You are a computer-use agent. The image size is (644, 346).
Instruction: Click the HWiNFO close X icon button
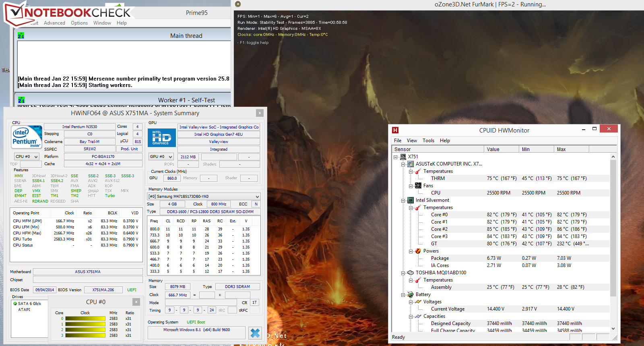[x=255, y=333]
